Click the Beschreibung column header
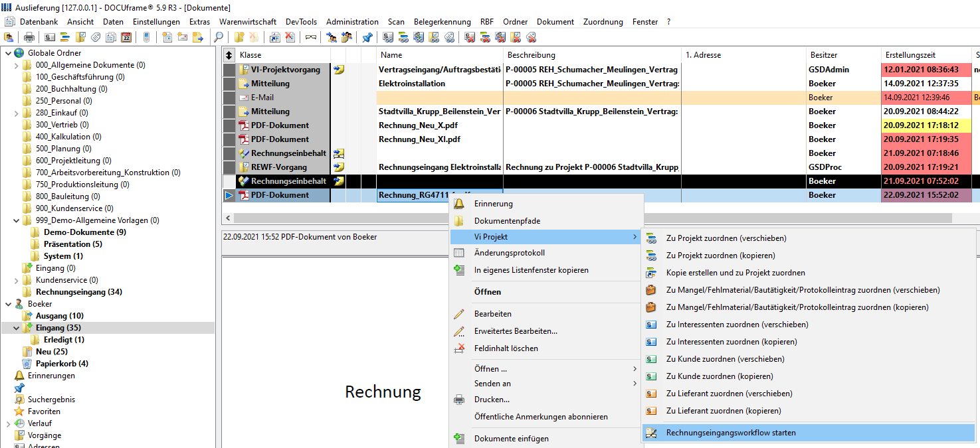 (x=593, y=55)
